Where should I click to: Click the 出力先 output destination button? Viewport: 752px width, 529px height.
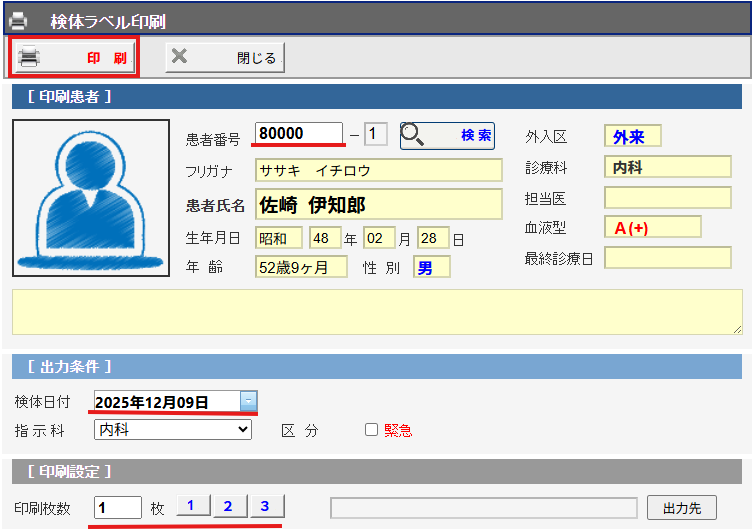tap(681, 507)
